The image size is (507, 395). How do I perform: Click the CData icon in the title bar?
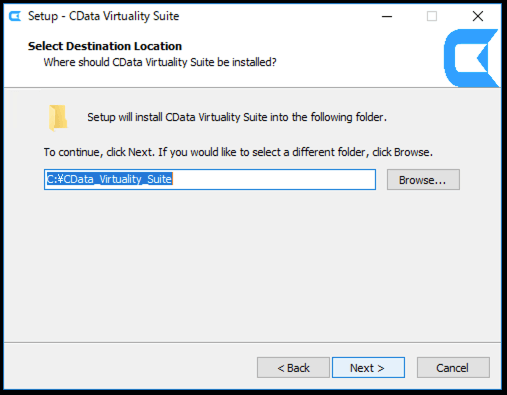[15, 16]
